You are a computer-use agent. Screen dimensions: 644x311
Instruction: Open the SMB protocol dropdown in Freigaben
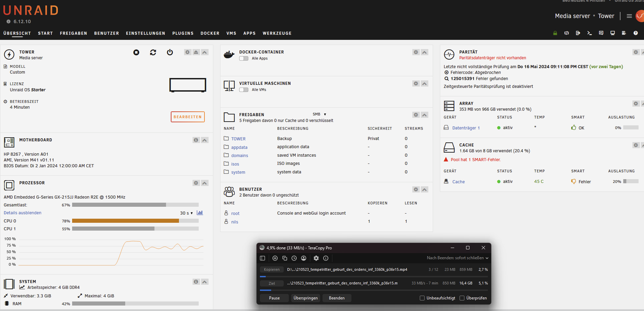[x=319, y=114]
